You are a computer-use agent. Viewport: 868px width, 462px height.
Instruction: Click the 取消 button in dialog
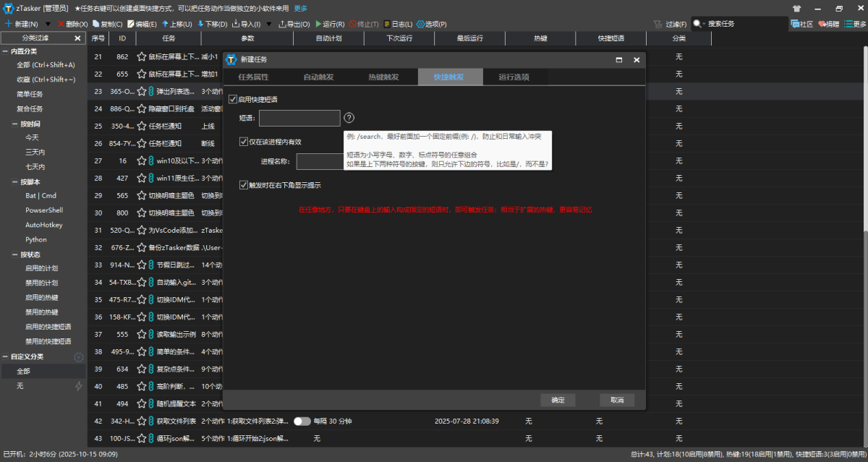point(617,400)
